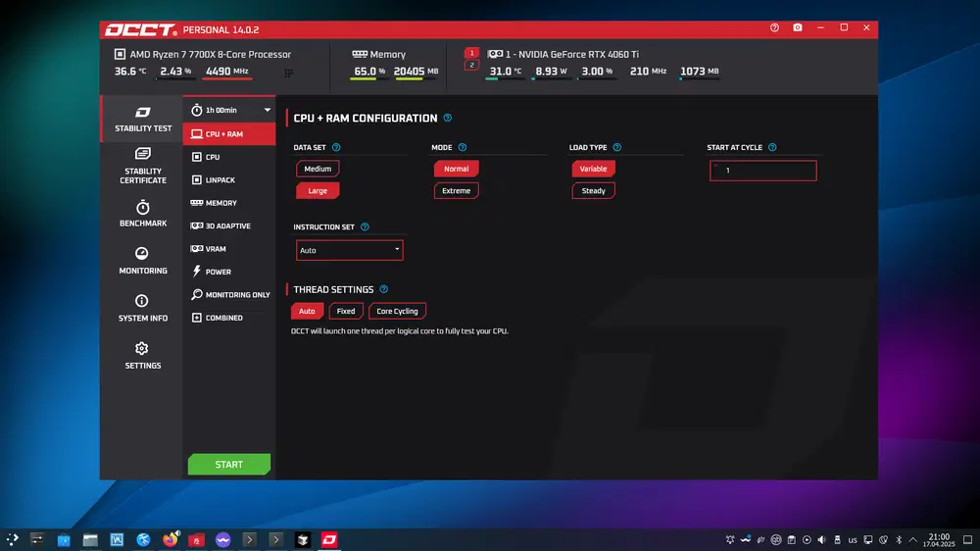Select the Combined test

coord(229,318)
